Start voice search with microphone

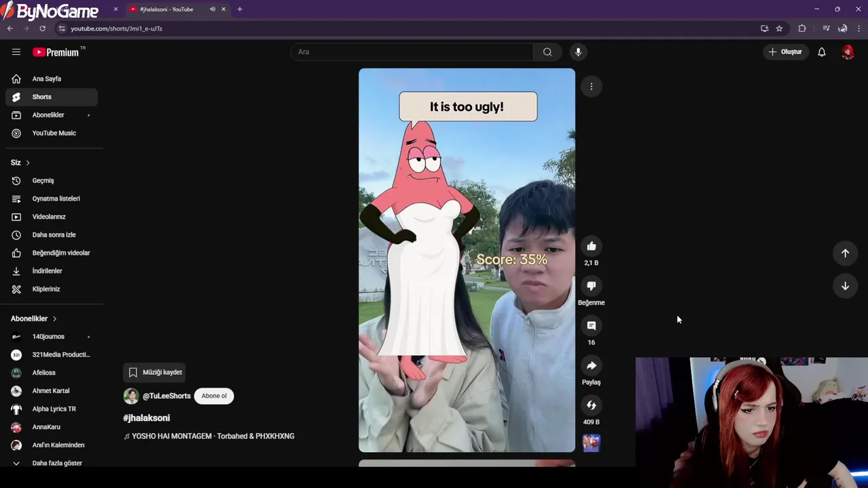click(578, 52)
